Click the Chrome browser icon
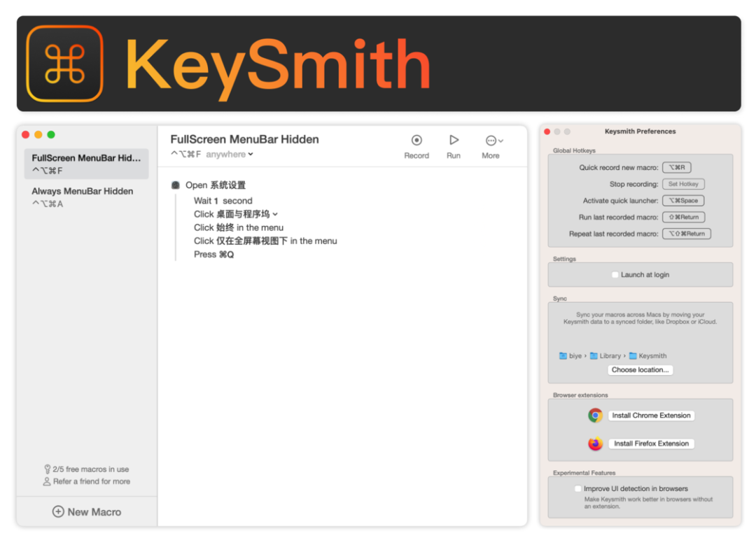This screenshot has width=756, height=547. (596, 415)
